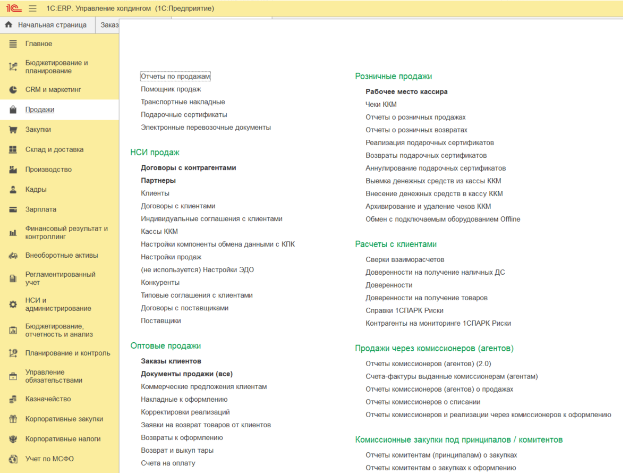
Task: Click the Бюджетирование и планирование icon
Action: click(x=13, y=67)
